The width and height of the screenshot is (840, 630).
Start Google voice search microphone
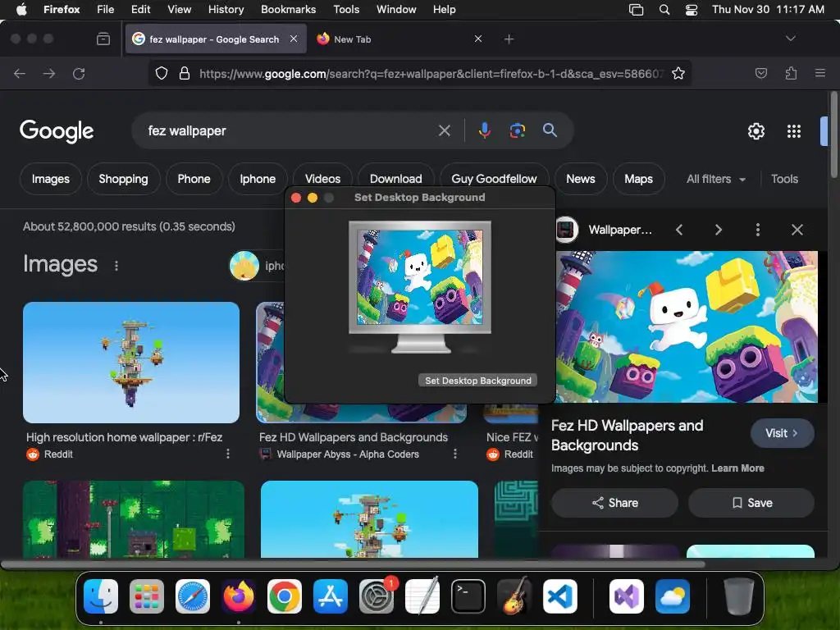point(484,130)
